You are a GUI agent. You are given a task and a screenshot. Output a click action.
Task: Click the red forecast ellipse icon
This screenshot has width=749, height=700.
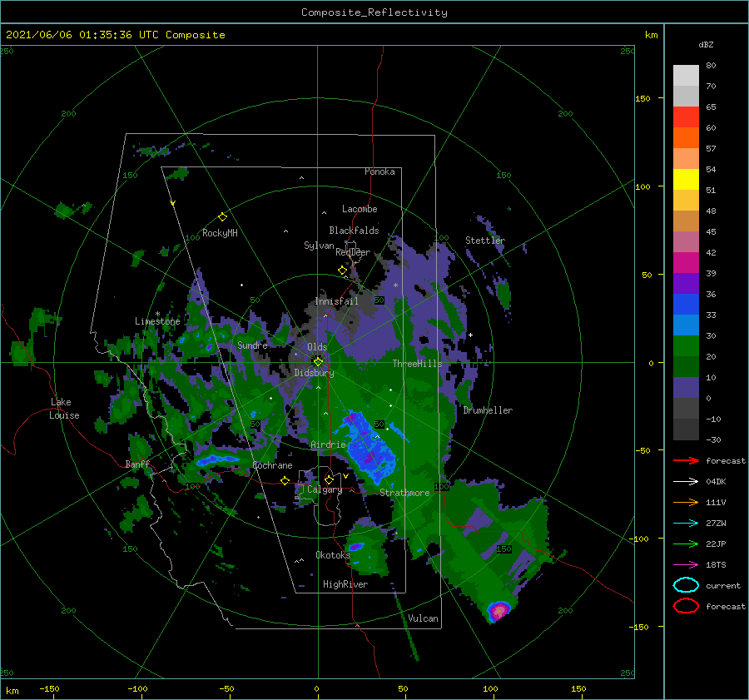(686, 606)
